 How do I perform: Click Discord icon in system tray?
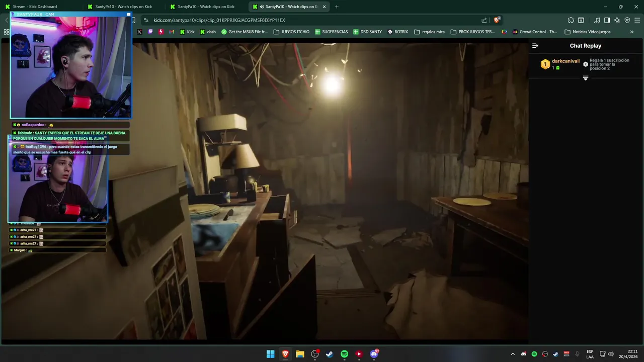point(524,354)
